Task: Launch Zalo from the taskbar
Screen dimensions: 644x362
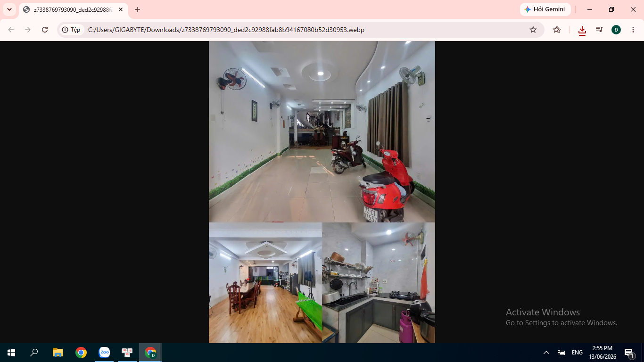Action: coord(104,353)
